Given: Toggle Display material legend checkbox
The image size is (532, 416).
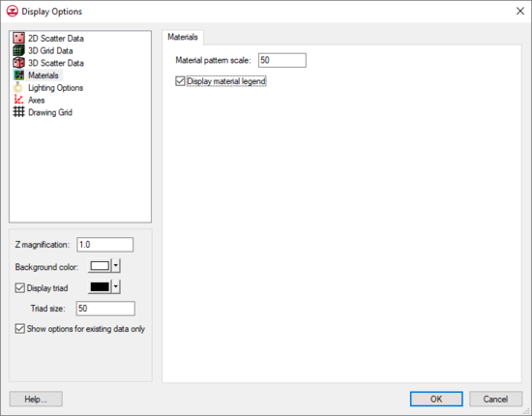Looking at the screenshot, I should click(x=180, y=81).
